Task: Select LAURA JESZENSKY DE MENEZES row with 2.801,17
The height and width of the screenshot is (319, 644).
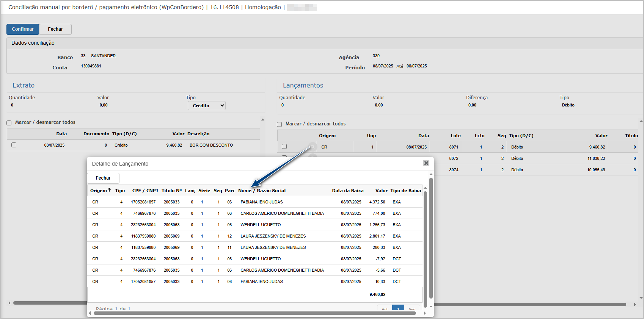Action: (255, 236)
